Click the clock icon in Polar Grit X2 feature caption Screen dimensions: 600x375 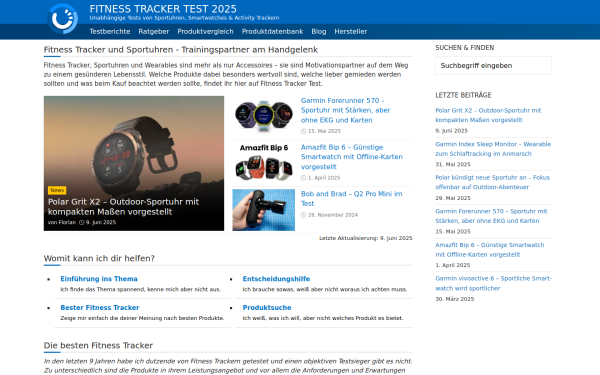[82, 222]
